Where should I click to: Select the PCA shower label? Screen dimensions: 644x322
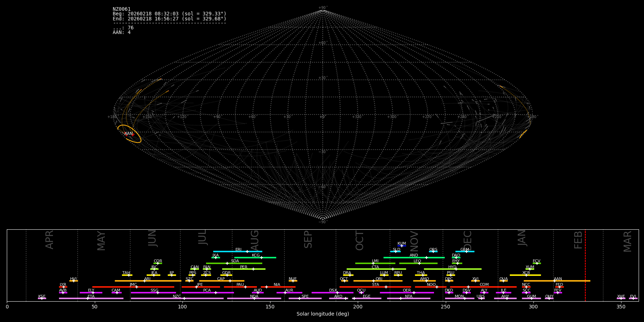(207, 291)
